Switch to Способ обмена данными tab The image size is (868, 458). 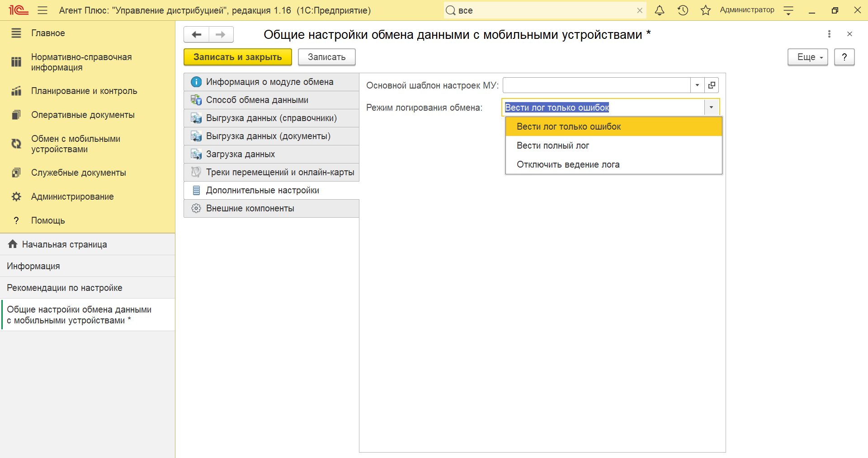(257, 100)
